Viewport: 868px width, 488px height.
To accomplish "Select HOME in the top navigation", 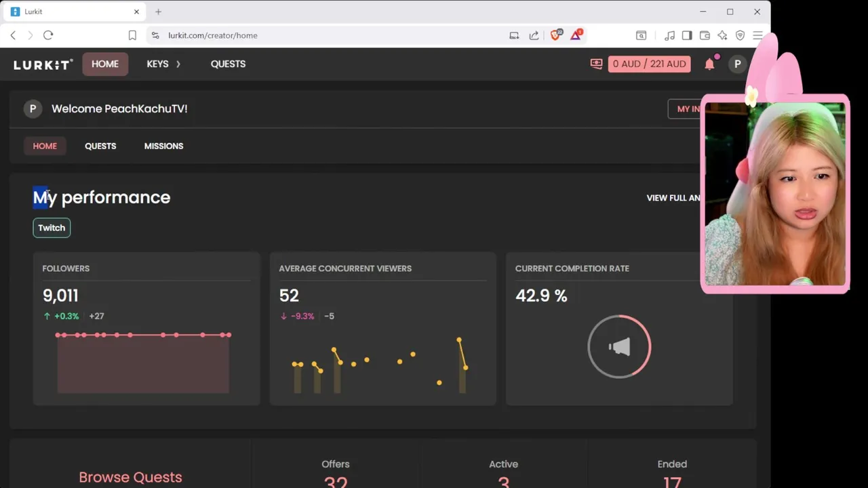I will coord(105,64).
